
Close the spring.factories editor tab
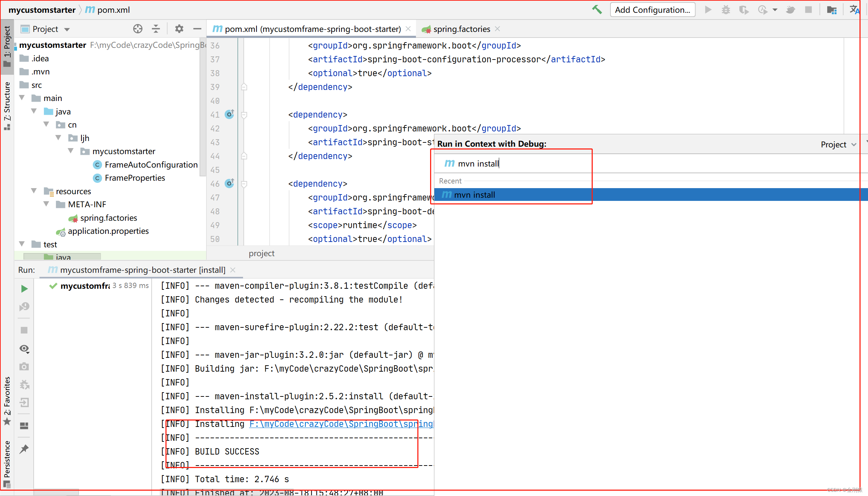coord(497,29)
